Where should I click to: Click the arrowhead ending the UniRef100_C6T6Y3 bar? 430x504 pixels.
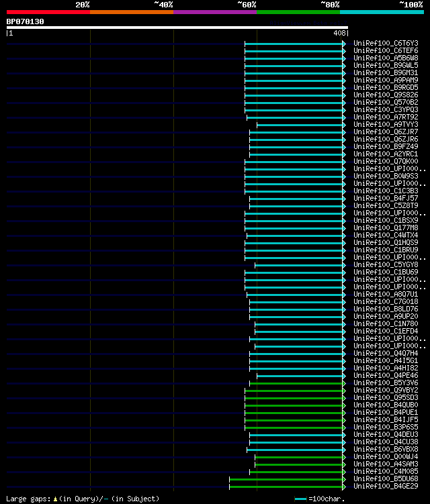click(x=344, y=44)
